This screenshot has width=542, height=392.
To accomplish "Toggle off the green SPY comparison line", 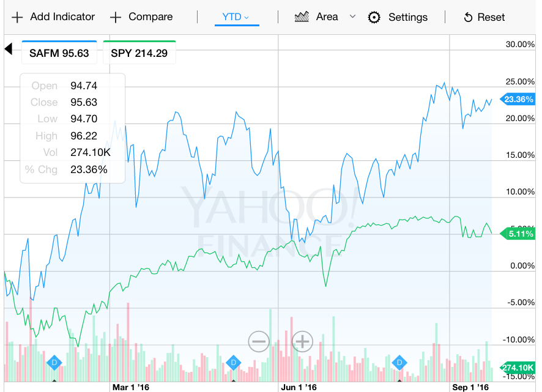I will click(139, 53).
